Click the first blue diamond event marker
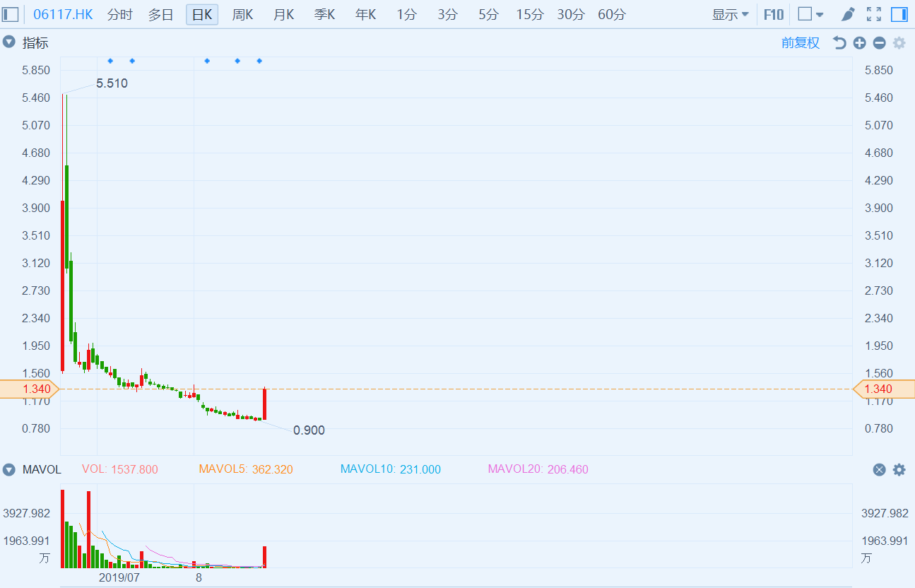The height and width of the screenshot is (588, 915). click(x=110, y=61)
